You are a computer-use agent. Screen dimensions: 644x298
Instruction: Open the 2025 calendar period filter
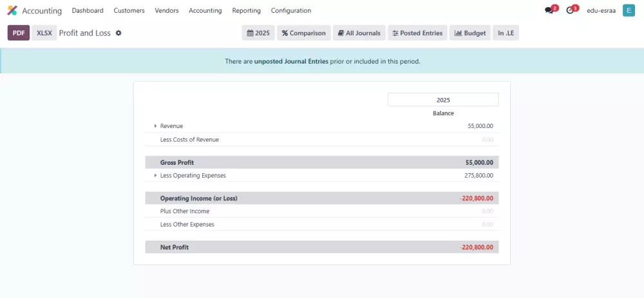pyautogui.click(x=258, y=33)
